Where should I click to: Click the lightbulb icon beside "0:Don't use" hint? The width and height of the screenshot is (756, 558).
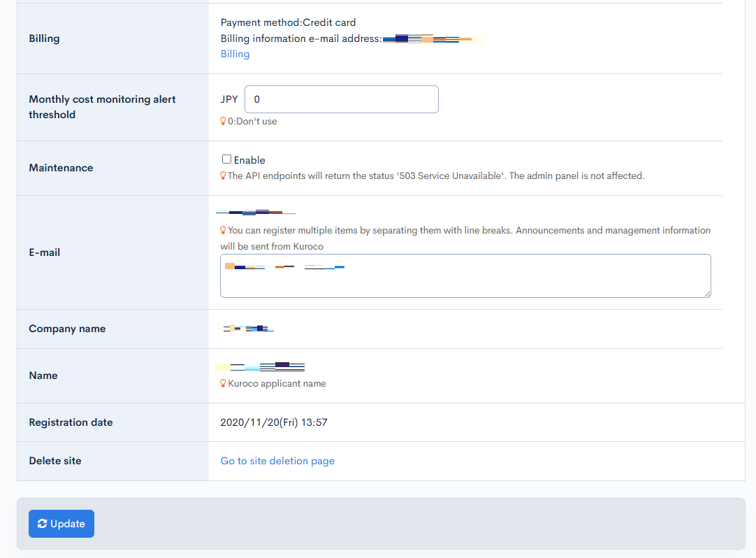223,121
